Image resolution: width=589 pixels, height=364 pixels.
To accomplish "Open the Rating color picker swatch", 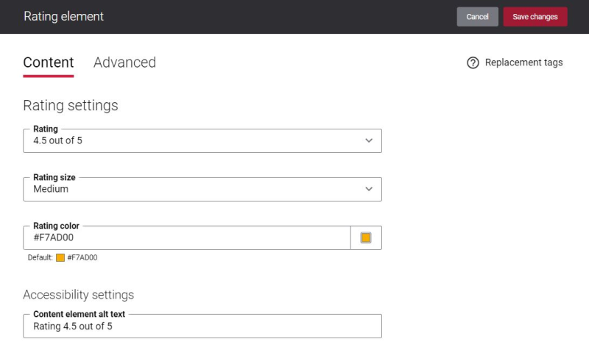I will [x=366, y=238].
